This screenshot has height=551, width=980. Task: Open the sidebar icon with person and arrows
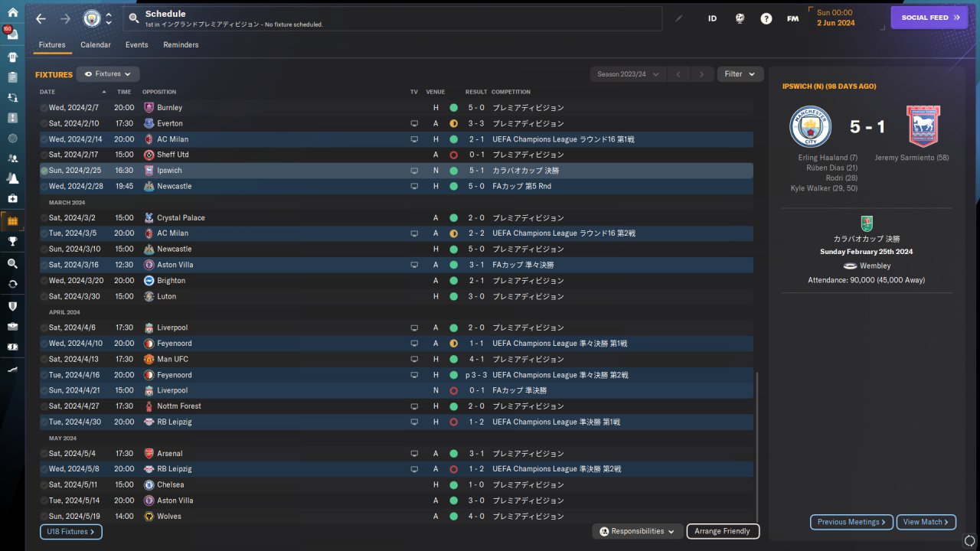pos(12,98)
